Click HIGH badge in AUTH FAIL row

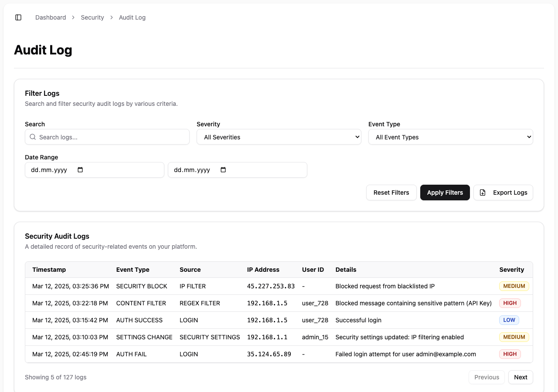(510, 354)
